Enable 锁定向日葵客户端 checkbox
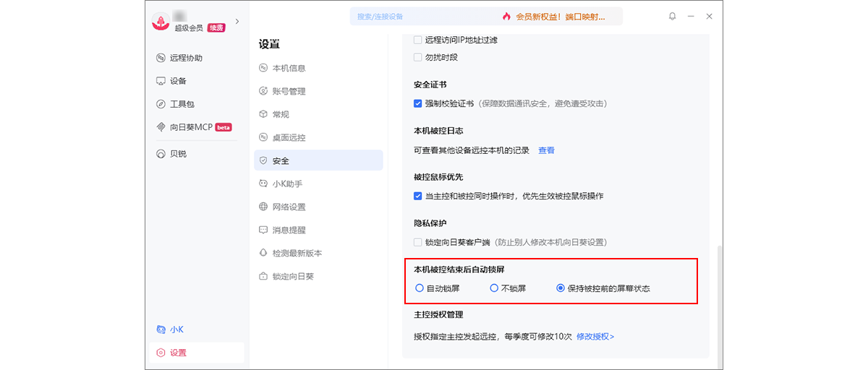This screenshot has height=370, width=868. pos(418,242)
